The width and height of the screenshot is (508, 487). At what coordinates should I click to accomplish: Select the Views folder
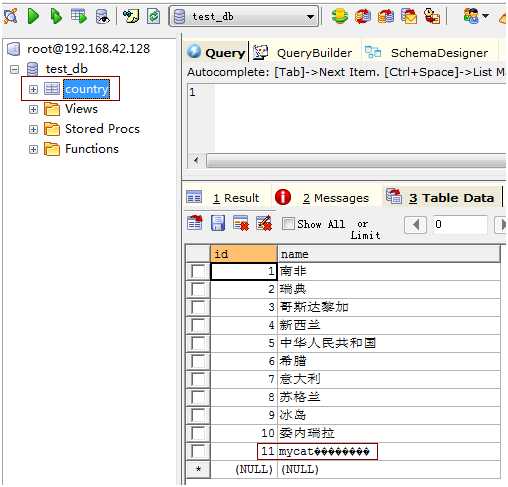[x=81, y=109]
